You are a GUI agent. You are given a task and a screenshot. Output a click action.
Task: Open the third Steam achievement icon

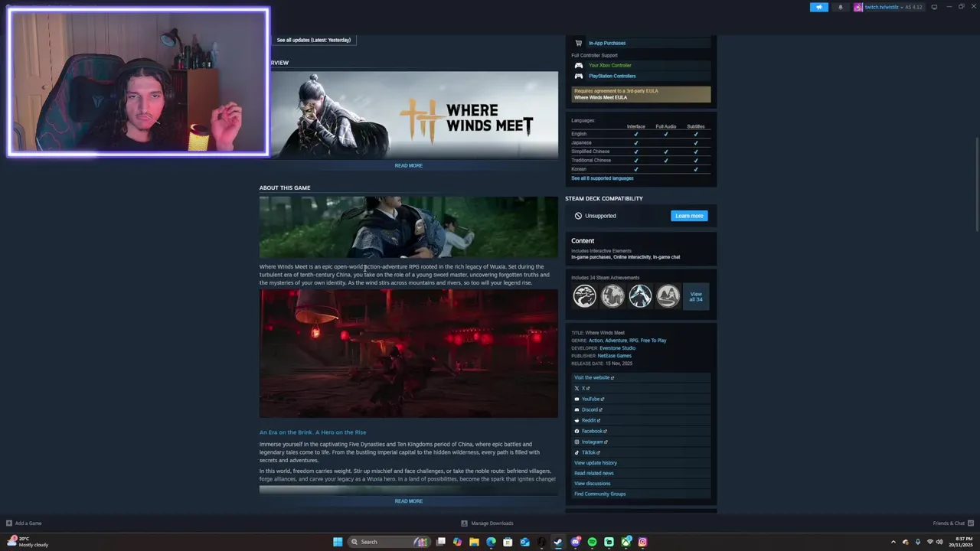pos(640,295)
